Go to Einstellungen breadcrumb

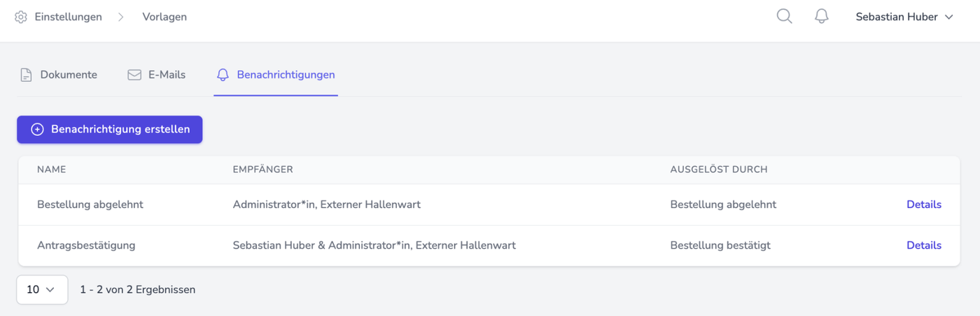[68, 17]
